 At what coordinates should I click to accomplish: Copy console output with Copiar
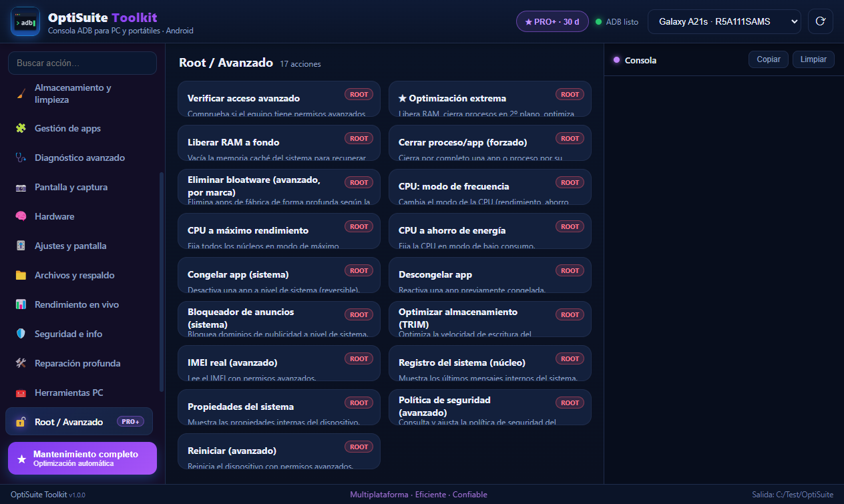(x=769, y=59)
